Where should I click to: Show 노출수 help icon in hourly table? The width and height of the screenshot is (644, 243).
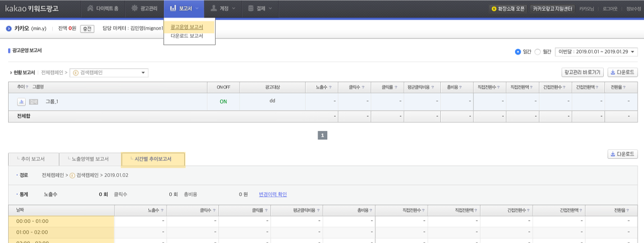click(x=162, y=210)
